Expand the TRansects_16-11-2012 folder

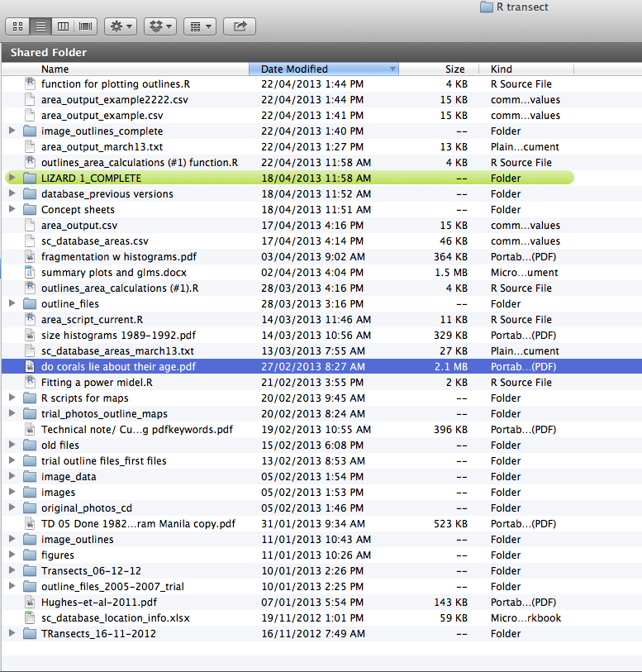(x=12, y=633)
